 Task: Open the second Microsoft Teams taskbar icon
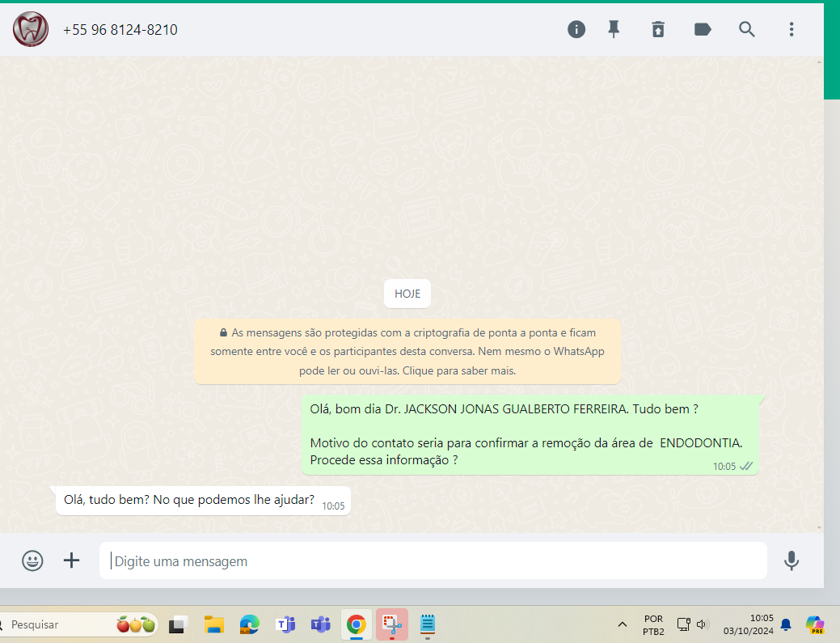[321, 624]
